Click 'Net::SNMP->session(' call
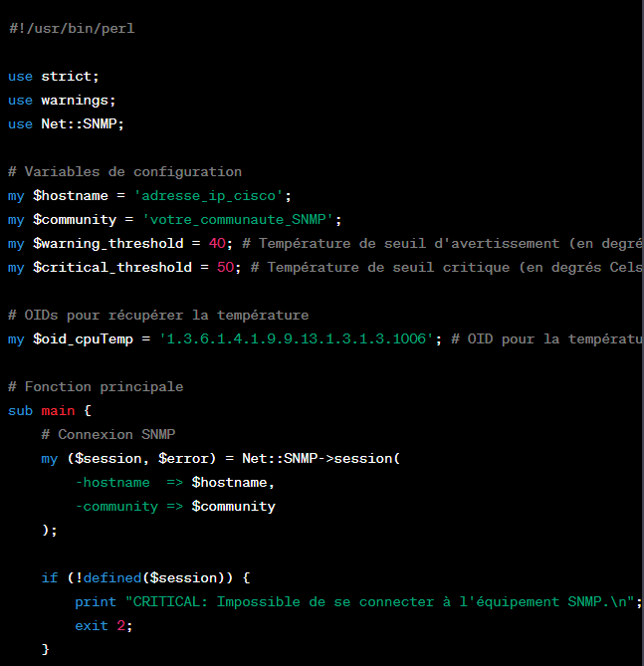This screenshot has width=644, height=666. coord(322,459)
